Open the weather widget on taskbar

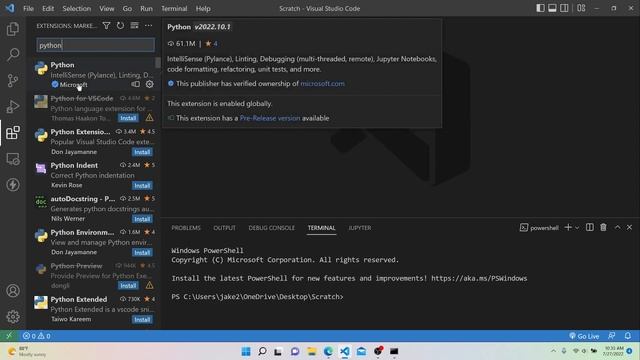tap(27, 351)
